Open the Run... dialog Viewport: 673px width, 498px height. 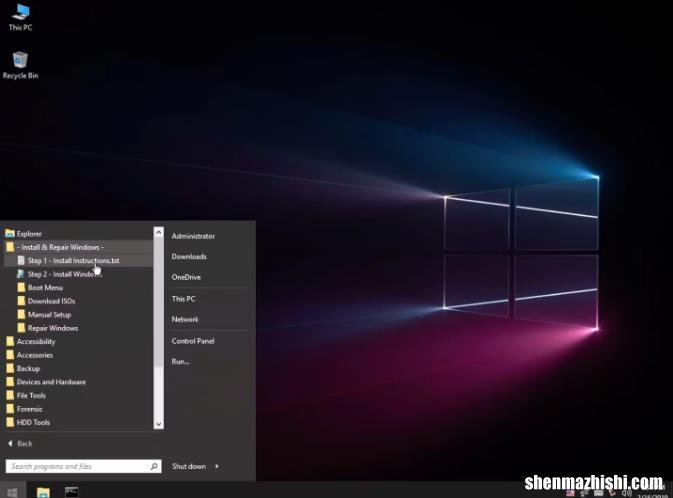coord(180,361)
